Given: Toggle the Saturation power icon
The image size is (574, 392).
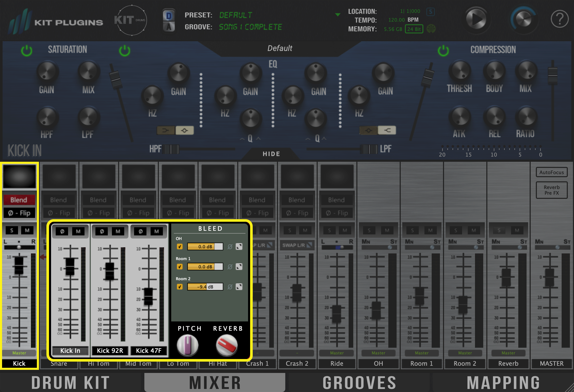Looking at the screenshot, I should pos(27,50).
